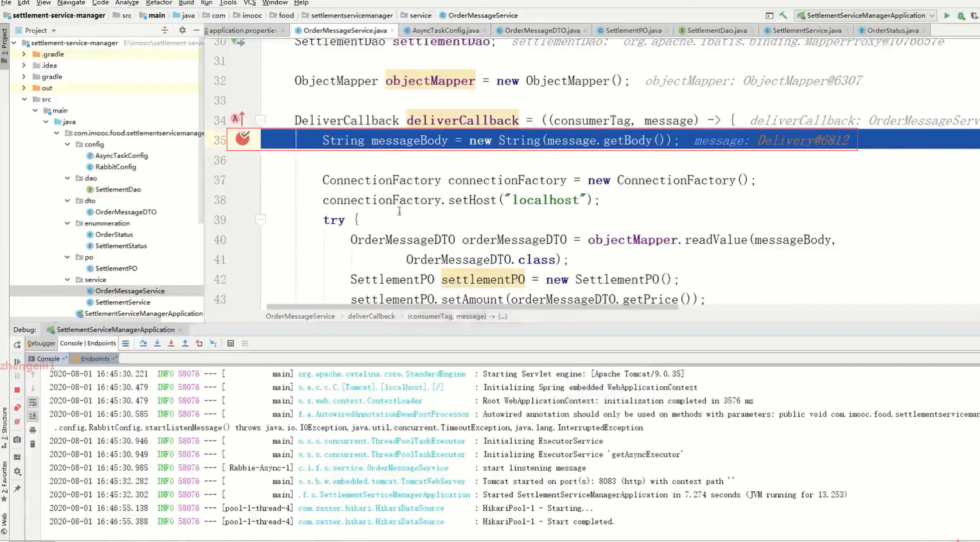
Task: Collapse the code fold at line 39
Action: click(x=261, y=220)
